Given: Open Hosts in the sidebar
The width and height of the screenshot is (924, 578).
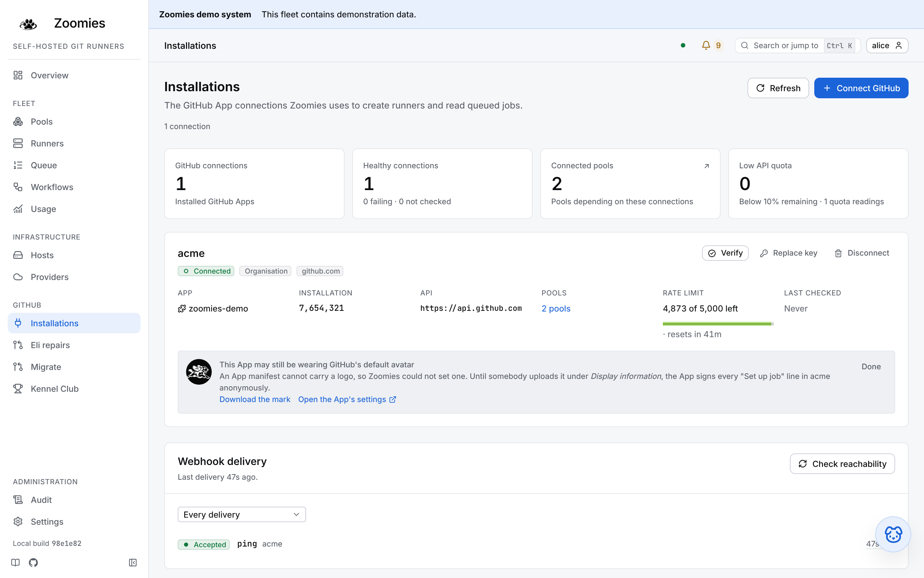Looking at the screenshot, I should [x=74, y=255].
